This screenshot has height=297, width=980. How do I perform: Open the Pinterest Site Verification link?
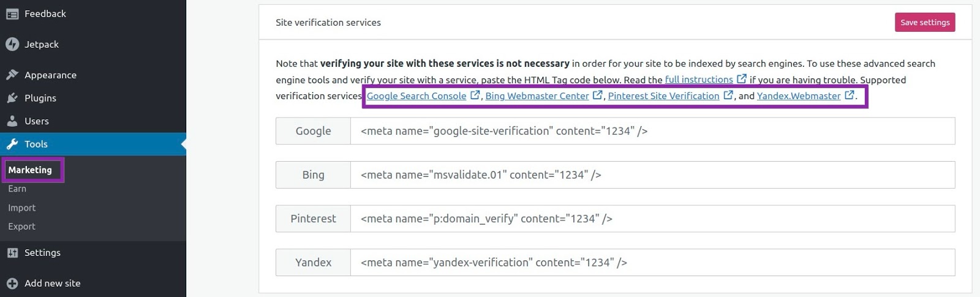(x=663, y=96)
